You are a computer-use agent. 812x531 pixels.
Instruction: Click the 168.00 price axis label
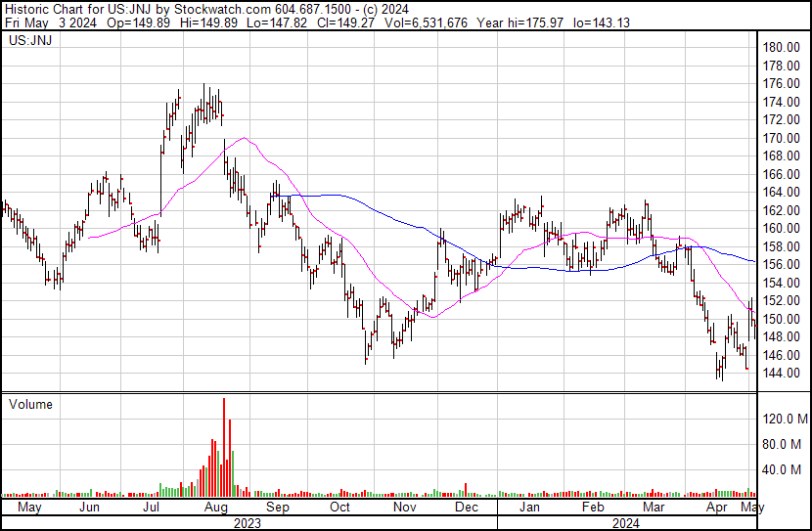[x=782, y=155]
